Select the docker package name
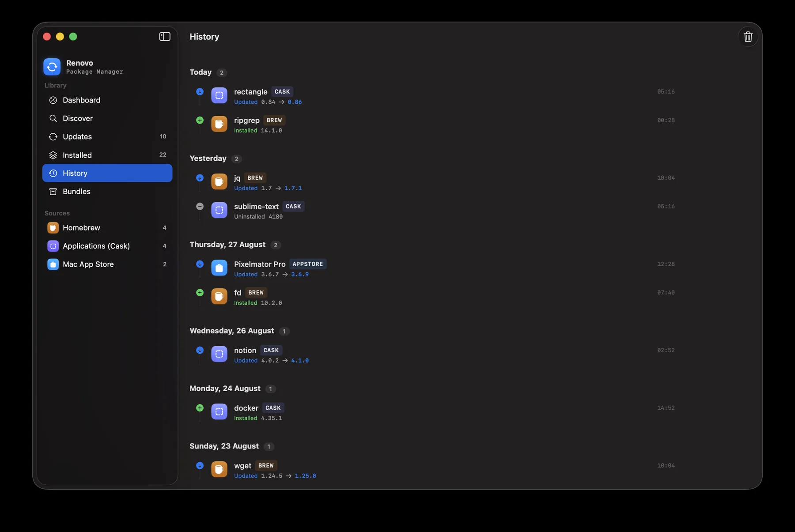 coord(246,408)
